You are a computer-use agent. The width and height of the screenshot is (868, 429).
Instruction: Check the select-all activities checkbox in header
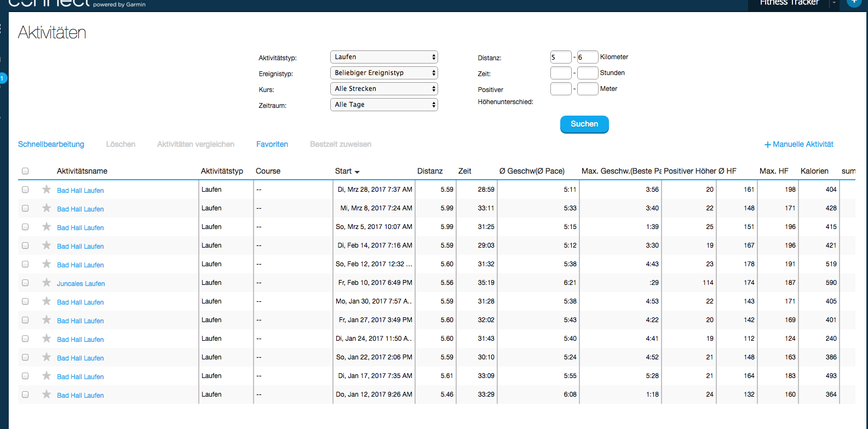tap(25, 171)
